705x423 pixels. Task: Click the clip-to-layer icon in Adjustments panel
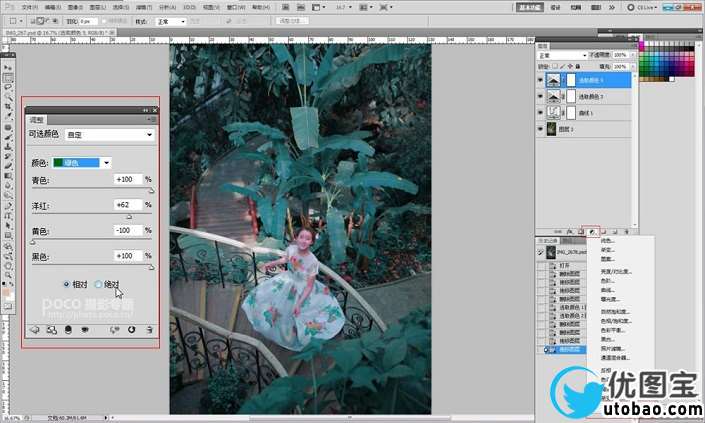(68, 329)
